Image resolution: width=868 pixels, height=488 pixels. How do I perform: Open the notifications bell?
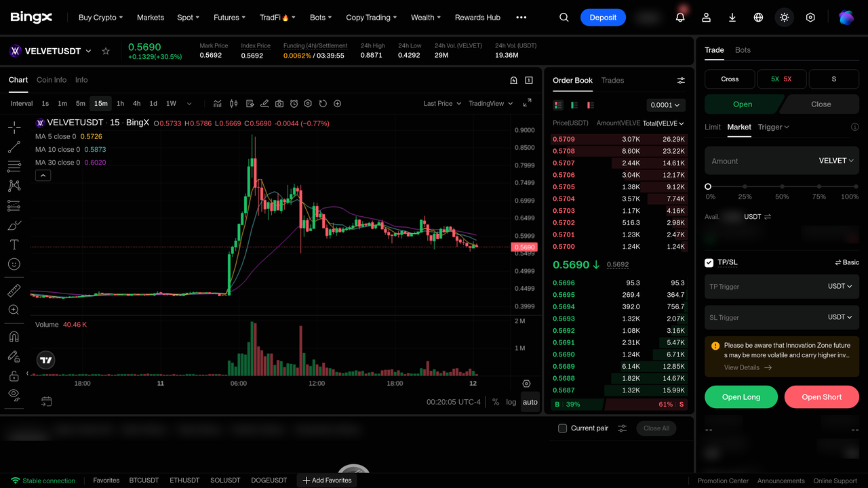click(x=680, y=18)
